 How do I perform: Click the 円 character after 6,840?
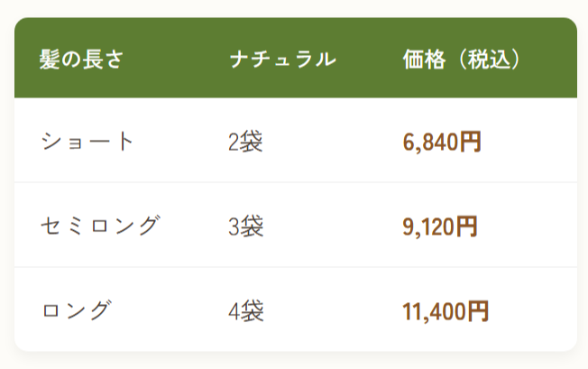click(x=470, y=142)
